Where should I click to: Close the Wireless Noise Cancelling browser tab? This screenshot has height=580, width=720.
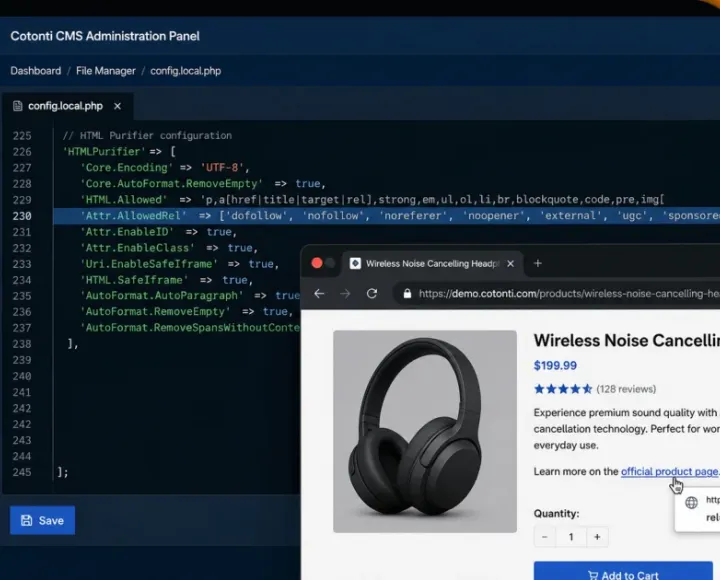[510, 264]
